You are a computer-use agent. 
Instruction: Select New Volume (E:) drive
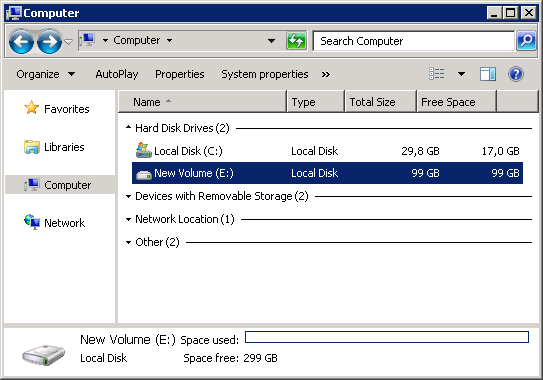click(x=327, y=173)
